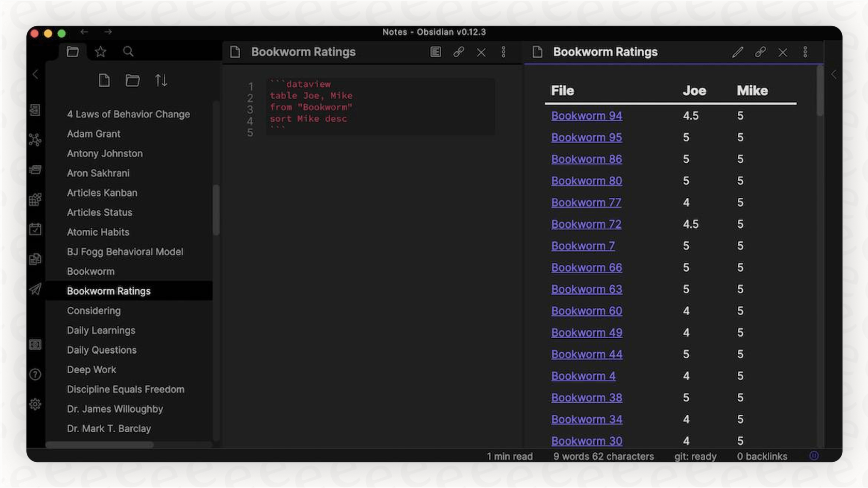
Task: Open today's daily note
Action: click(x=35, y=229)
